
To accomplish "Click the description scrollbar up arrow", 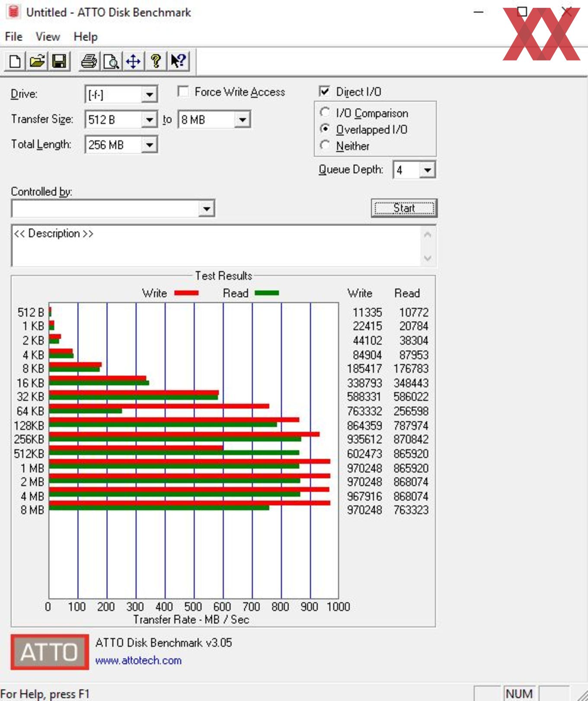I will [428, 235].
